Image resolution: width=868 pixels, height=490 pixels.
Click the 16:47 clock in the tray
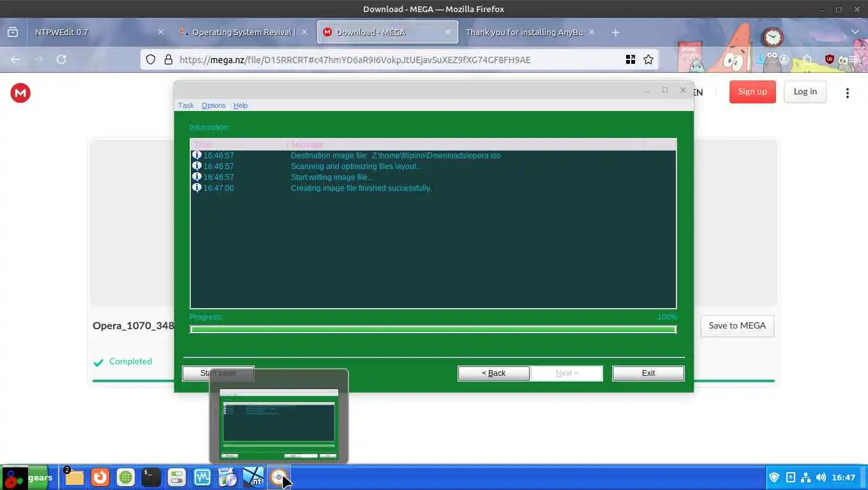[843, 477]
